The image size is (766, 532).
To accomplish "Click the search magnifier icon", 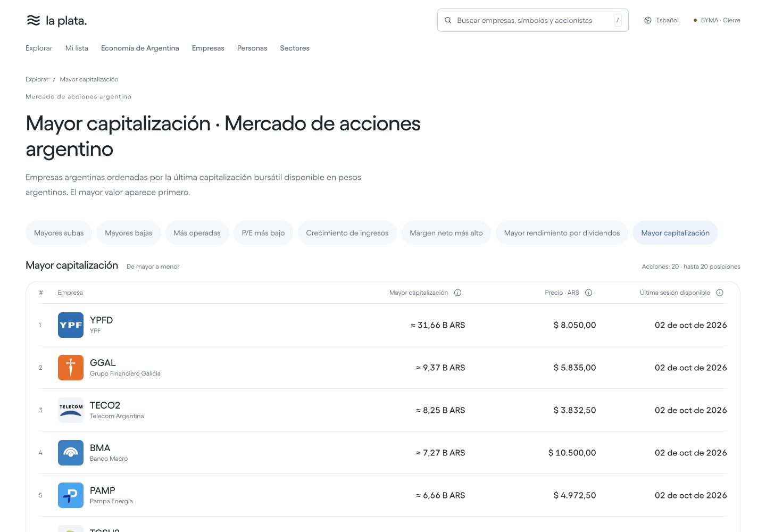I will [448, 20].
